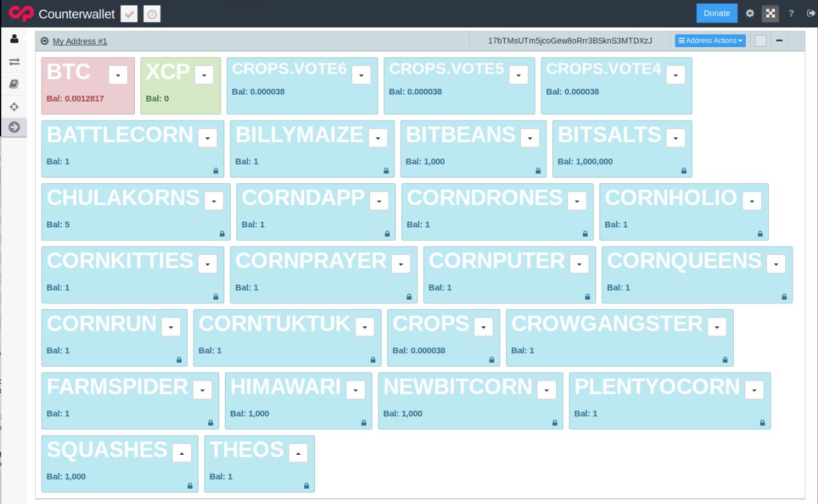Click the CROWGANGSTER asset name
Screen dimensions: 818x504
[607, 324]
